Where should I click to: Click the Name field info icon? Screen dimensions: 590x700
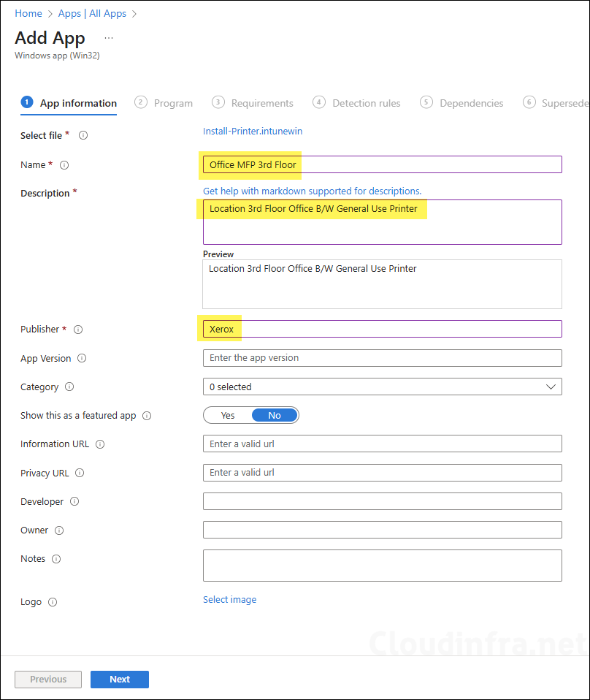pos(64,164)
